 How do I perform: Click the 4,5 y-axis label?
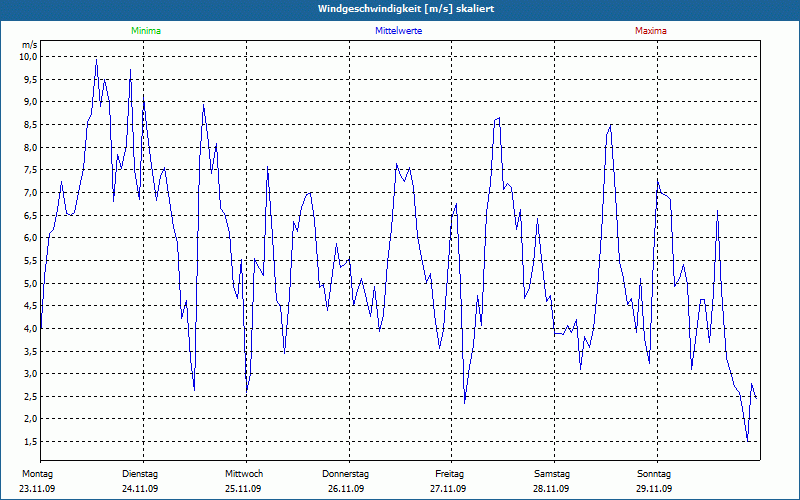31,306
